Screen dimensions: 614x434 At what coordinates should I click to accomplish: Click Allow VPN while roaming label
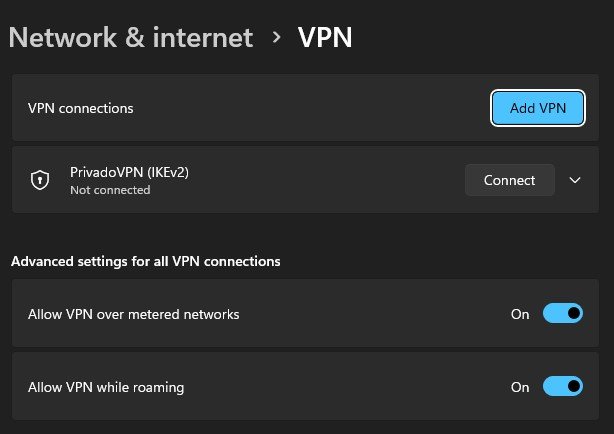pyautogui.click(x=106, y=386)
